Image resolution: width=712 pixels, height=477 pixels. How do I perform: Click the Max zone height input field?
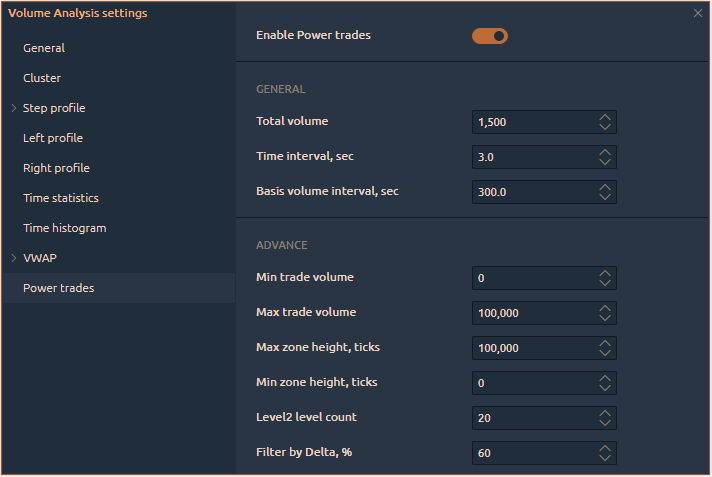(x=532, y=348)
